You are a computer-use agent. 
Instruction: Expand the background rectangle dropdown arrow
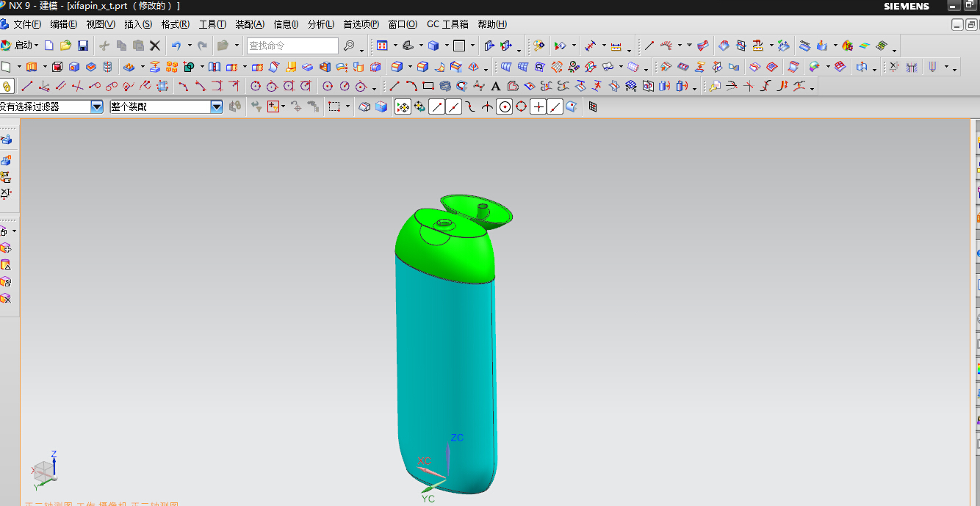472,46
